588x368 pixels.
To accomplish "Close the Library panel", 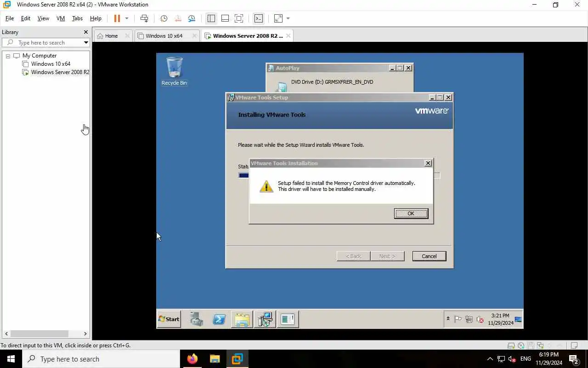I will tap(85, 32).
